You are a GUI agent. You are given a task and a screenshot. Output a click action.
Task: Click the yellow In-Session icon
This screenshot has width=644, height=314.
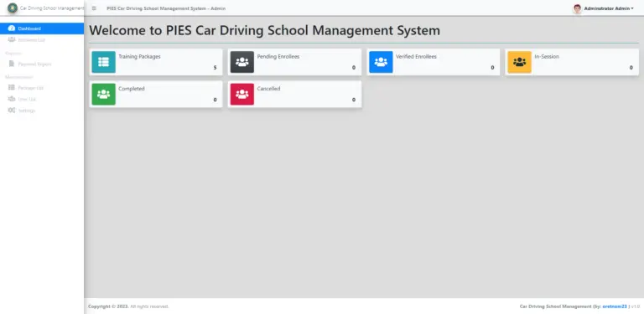[519, 62]
